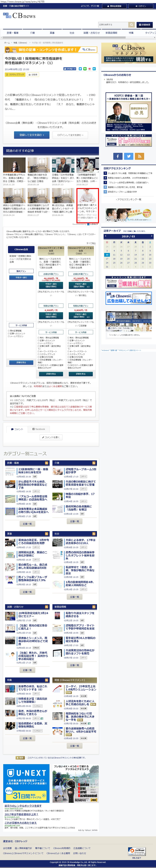The height and width of the screenshot is (868, 156).
Task: Click 記事一覧 under 医療・看護 category
Action: point(27,524)
